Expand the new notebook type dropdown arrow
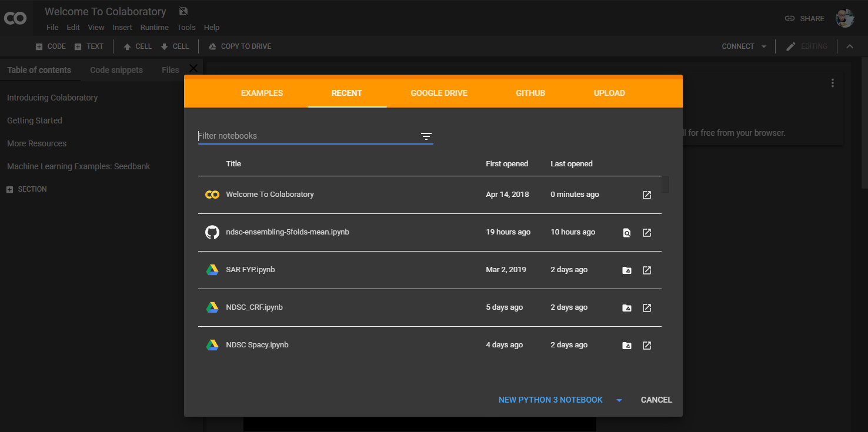 pos(619,400)
